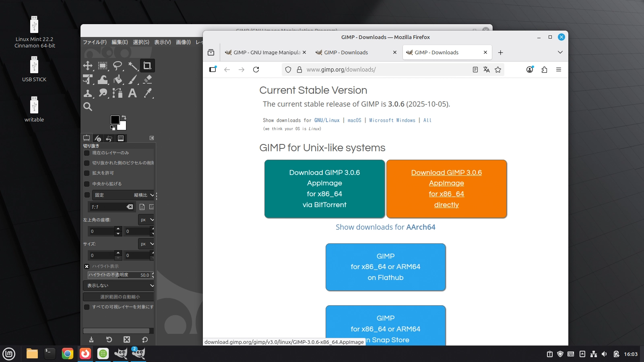Open the Undo History tab in GIMP dock

click(x=109, y=138)
